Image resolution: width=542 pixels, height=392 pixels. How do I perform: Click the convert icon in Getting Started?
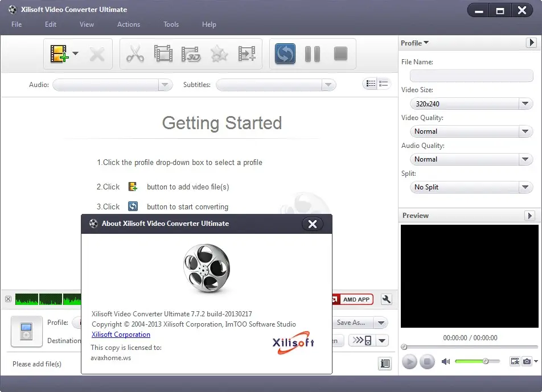[133, 206]
